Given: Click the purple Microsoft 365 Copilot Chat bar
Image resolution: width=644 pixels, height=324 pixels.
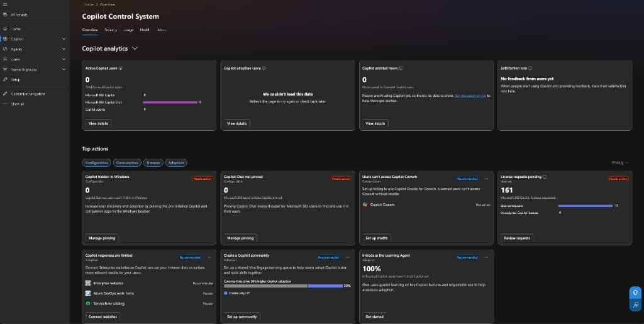Looking at the screenshot, I should (170, 103).
